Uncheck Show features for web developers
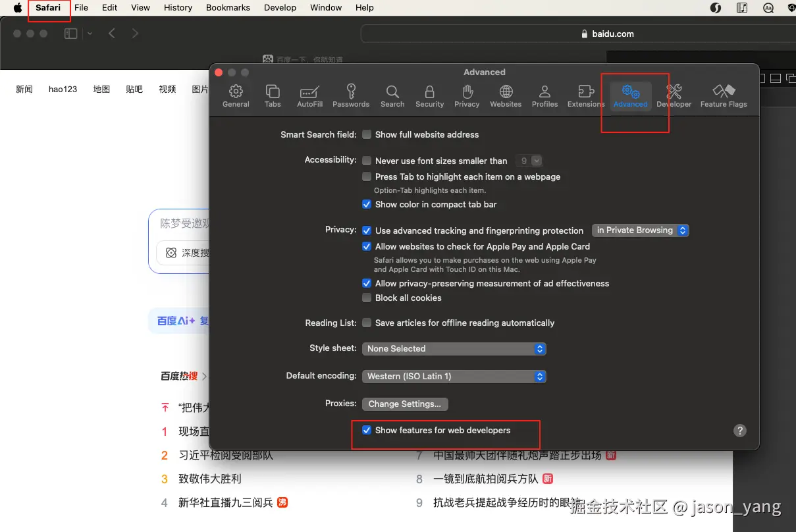The height and width of the screenshot is (532, 796). coord(367,430)
